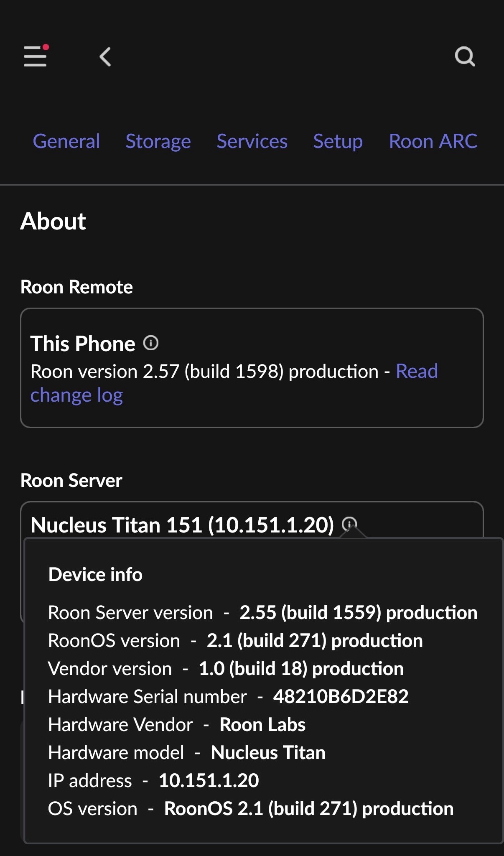Open the hamburger navigation menu
This screenshot has height=856, width=504.
(35, 56)
